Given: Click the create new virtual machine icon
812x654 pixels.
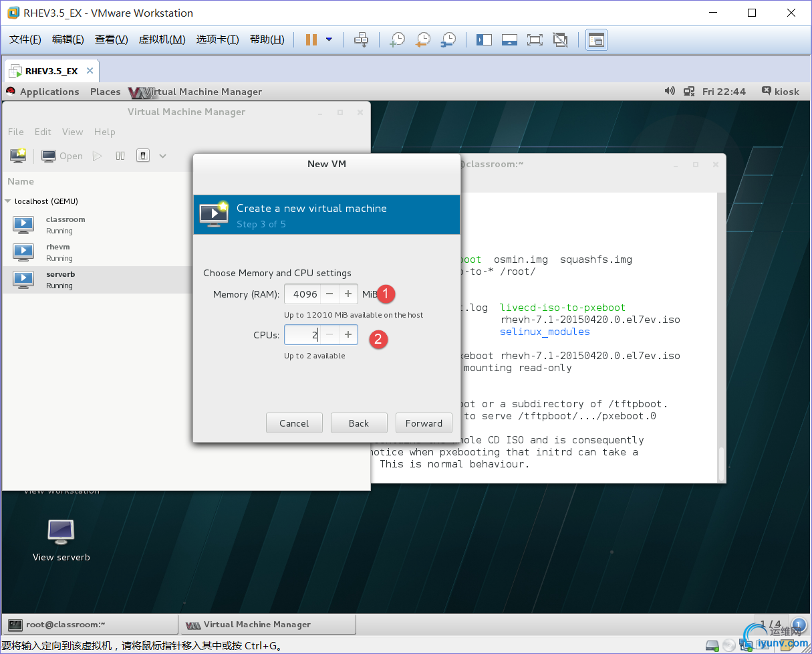Looking at the screenshot, I should tap(18, 156).
